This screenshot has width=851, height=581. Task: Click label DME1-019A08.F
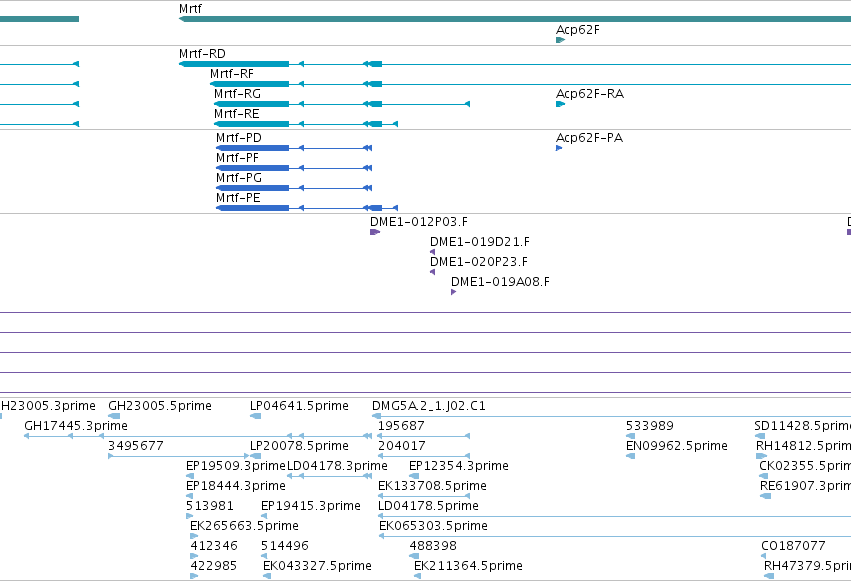pos(500,282)
